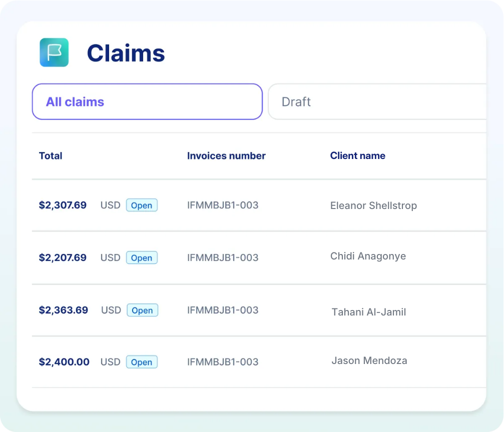Click client name Jason Mendoza
The height and width of the screenshot is (432, 504).
(369, 360)
